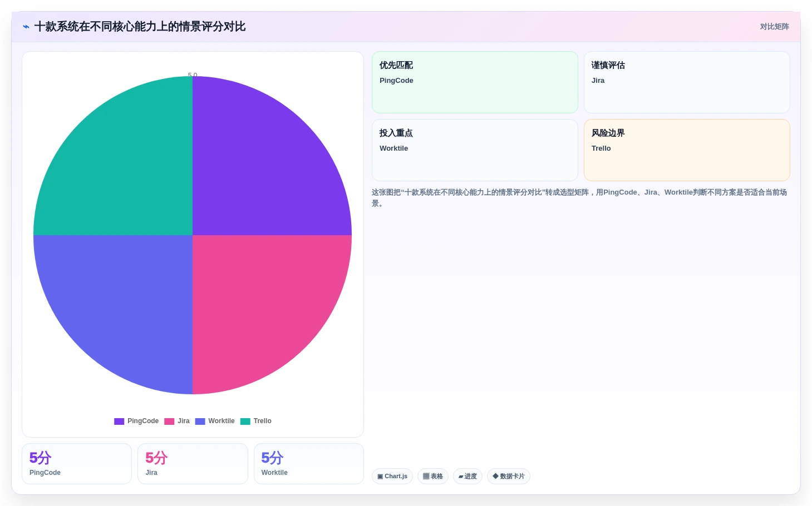Click the lightning icon beside the title
Viewport: 812px width, 506px height.
26,27
